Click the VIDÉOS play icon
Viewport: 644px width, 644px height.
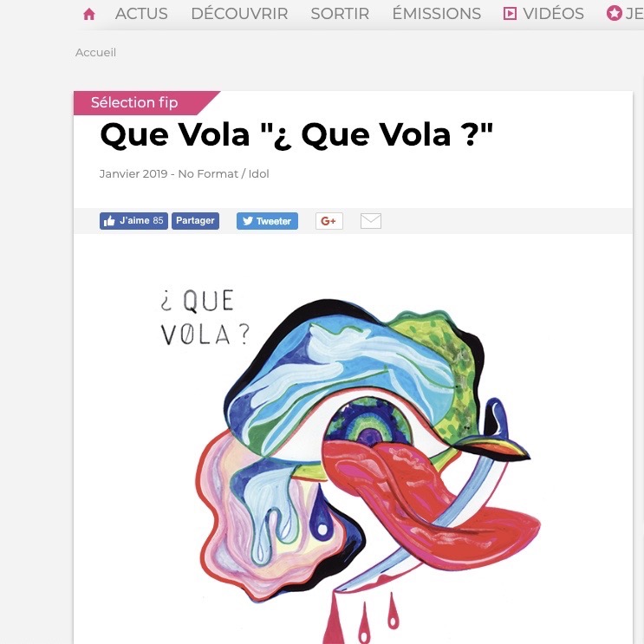pos(511,14)
